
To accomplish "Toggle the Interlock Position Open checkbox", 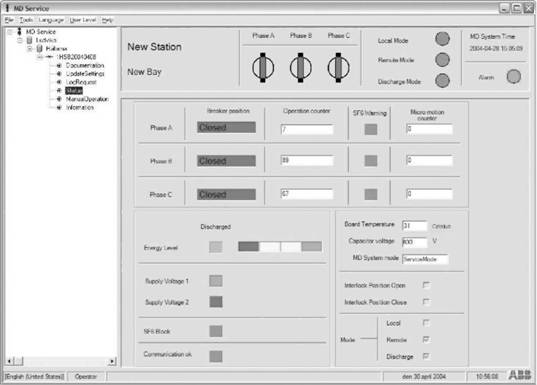I will click(426, 285).
